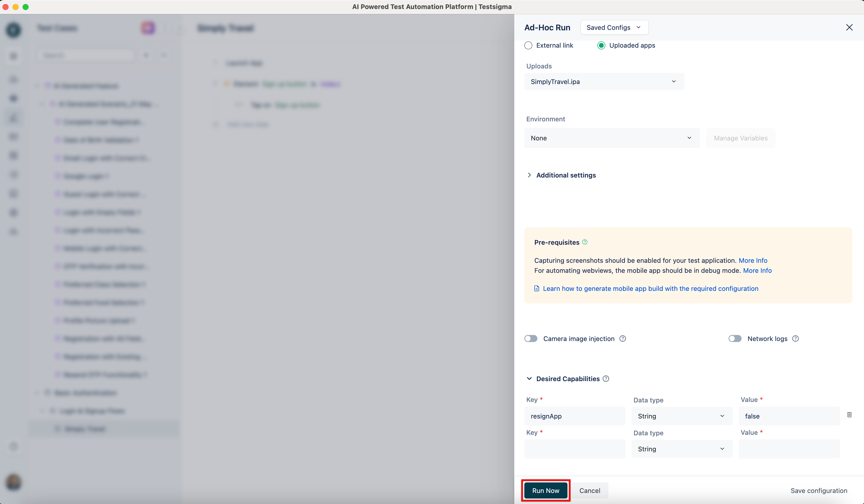Click the Network logs help icon

796,339
